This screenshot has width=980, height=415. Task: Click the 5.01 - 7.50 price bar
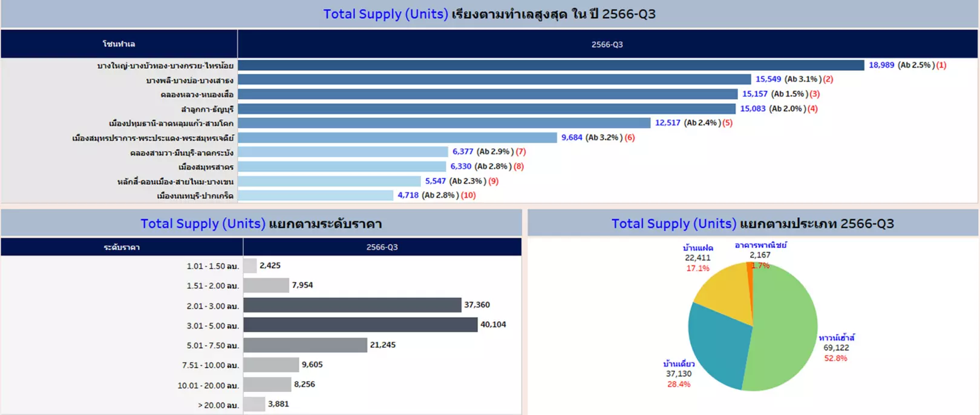(x=305, y=345)
